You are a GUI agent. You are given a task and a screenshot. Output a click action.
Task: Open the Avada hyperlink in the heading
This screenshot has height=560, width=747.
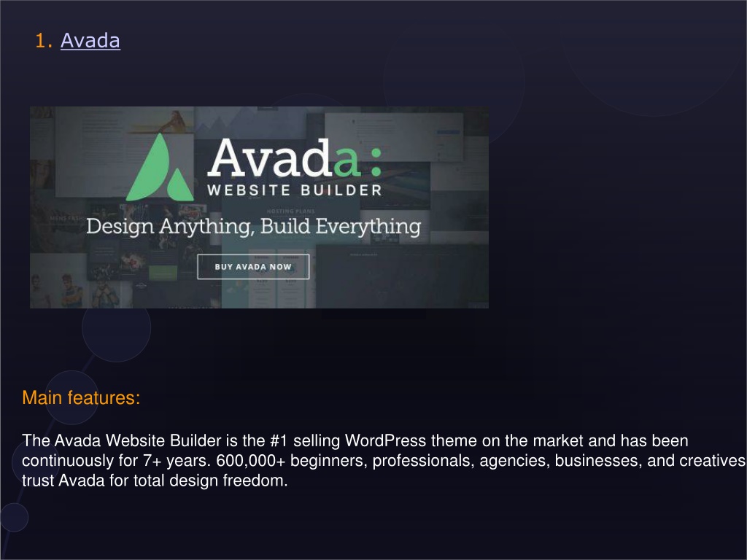[90, 41]
